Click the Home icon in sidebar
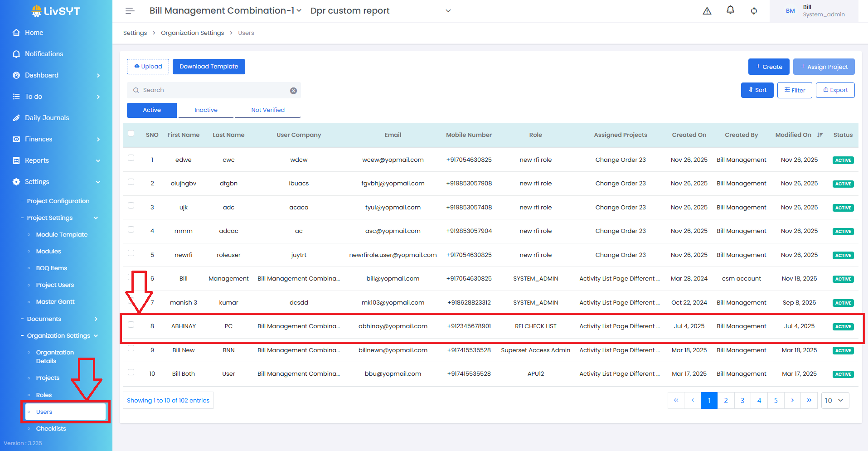The width and height of the screenshot is (868, 451). pos(16,33)
